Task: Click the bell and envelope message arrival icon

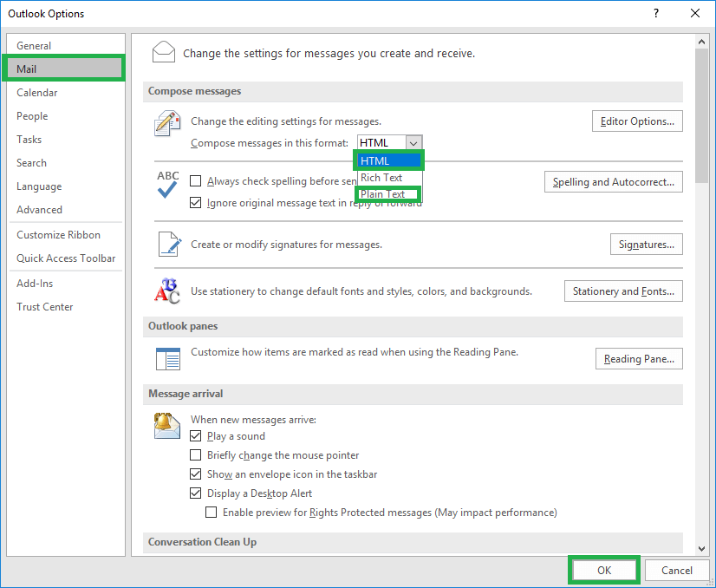Action: click(166, 425)
